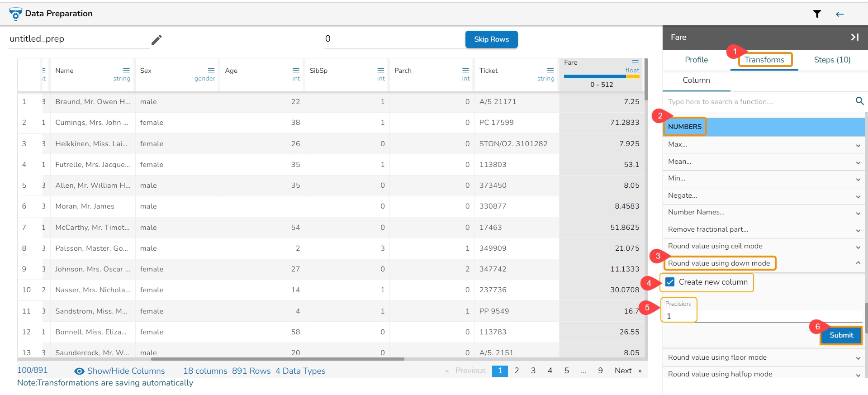868x395 pixels.
Task: Click the pencil icon to rename preparation
Action: [157, 40]
